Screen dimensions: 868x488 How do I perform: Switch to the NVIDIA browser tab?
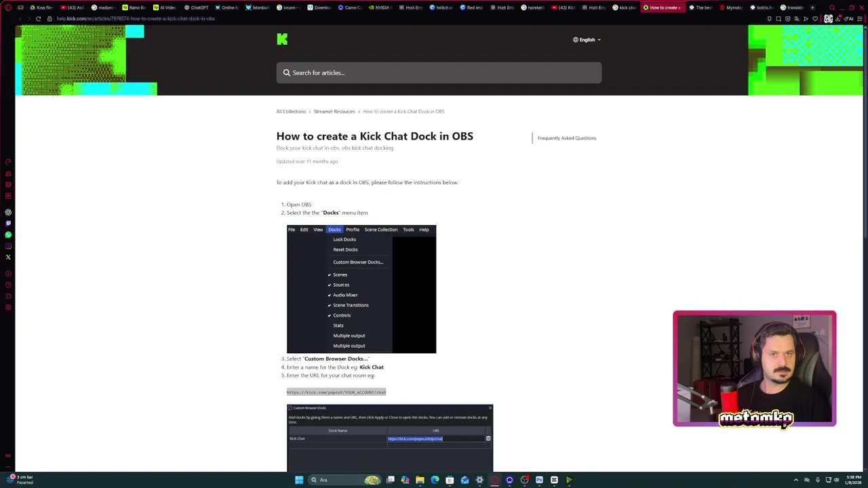(x=380, y=7)
